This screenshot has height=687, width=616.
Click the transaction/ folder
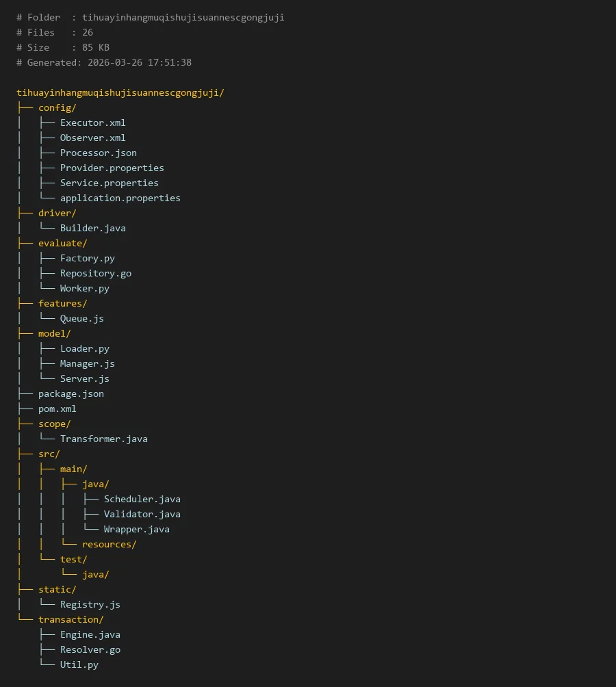click(70, 620)
